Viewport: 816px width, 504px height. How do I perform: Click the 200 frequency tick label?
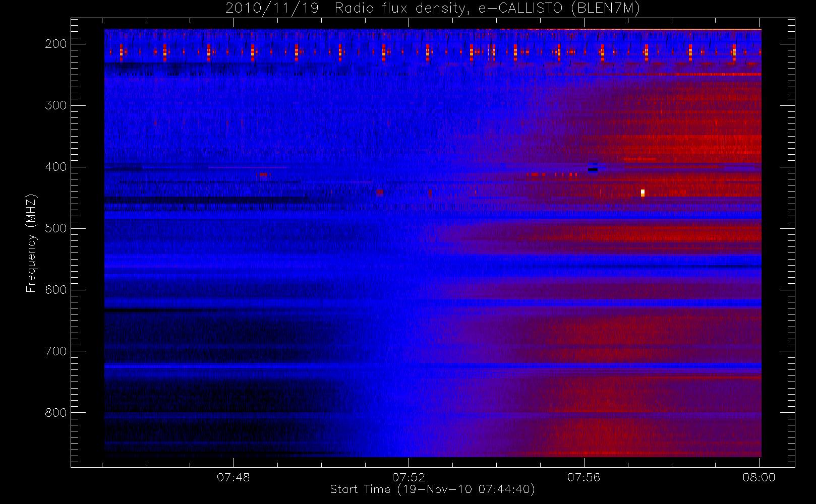(56, 44)
